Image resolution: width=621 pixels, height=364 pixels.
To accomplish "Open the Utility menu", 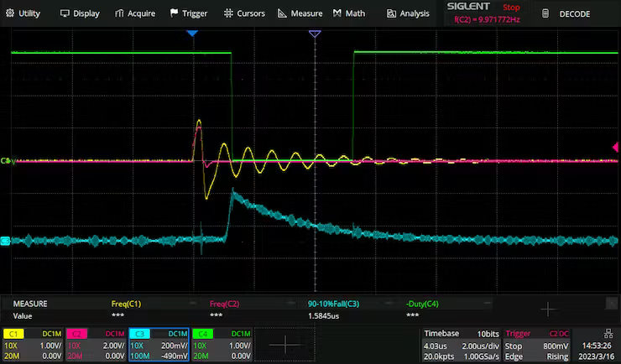I will (23, 13).
